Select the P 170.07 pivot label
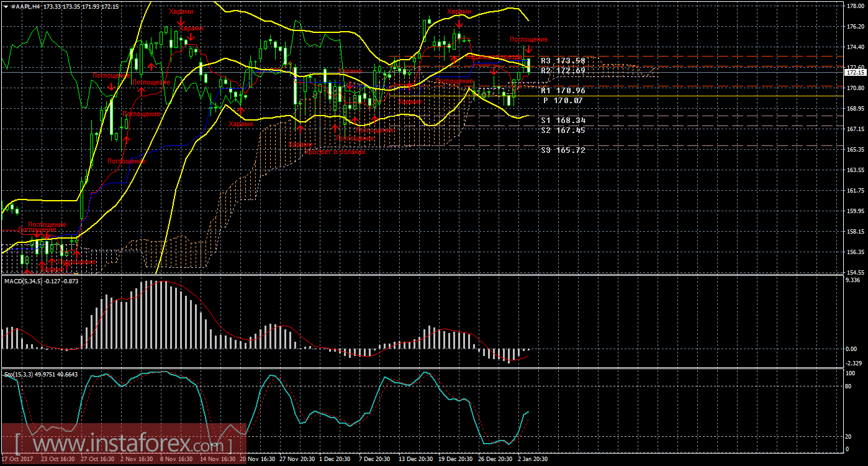 (563, 100)
